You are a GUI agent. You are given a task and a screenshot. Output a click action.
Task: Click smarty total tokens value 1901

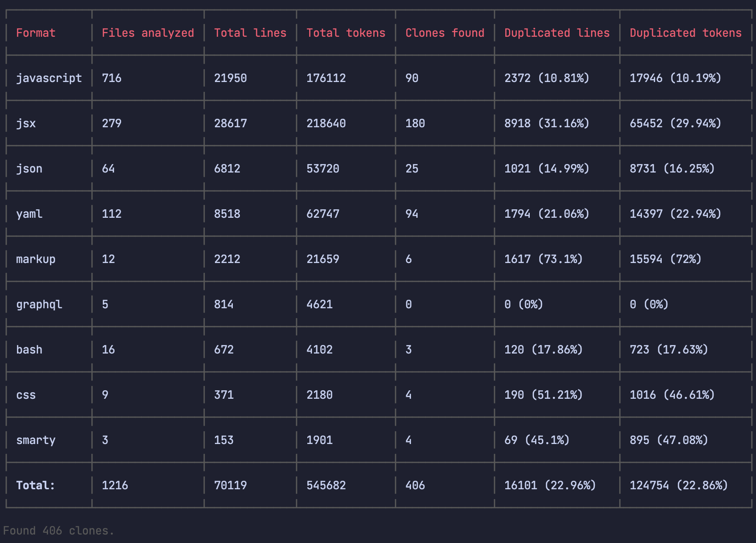point(320,440)
